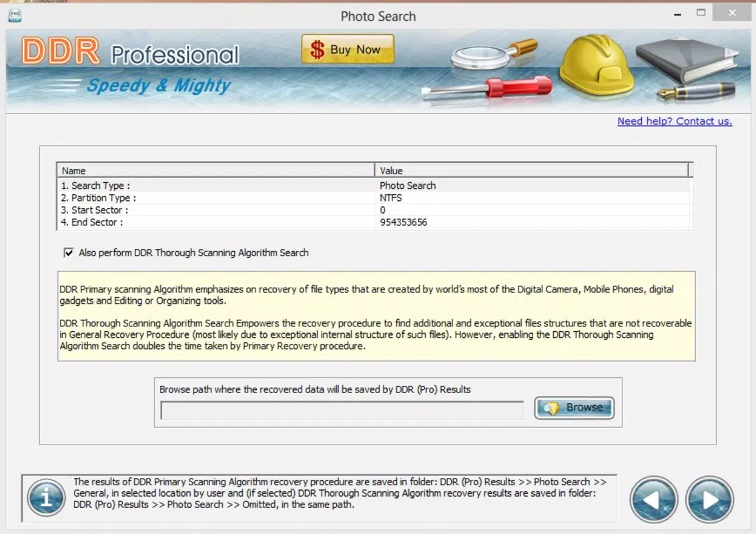Open the Need help? Contact us link
The width and height of the screenshot is (756, 534).
click(x=675, y=121)
